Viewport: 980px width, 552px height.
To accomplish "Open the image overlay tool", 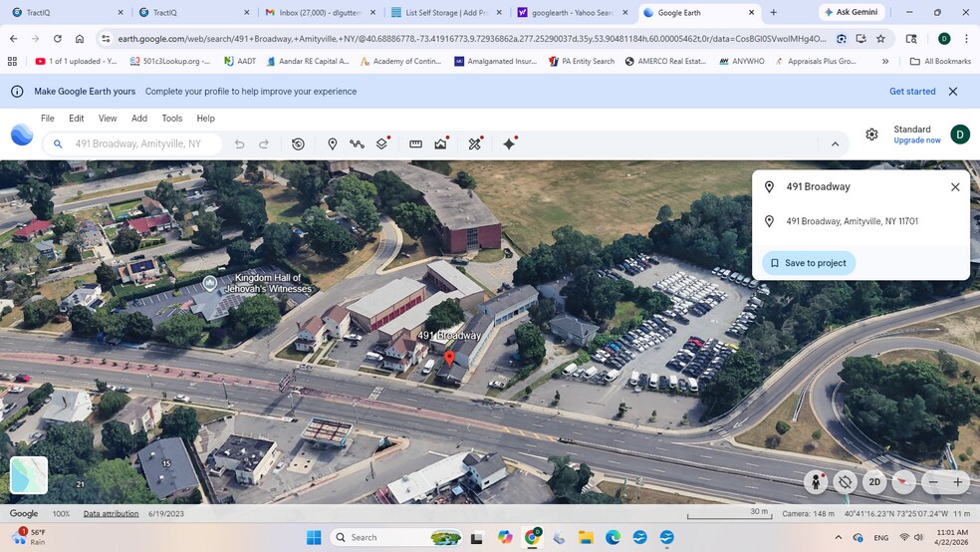I will click(x=440, y=143).
